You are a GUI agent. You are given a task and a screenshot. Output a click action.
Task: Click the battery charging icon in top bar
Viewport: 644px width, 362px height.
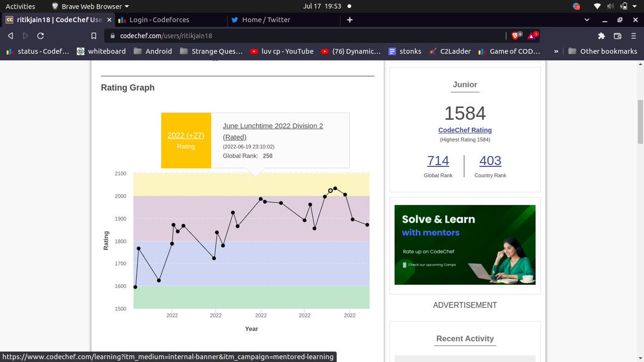point(624,6)
